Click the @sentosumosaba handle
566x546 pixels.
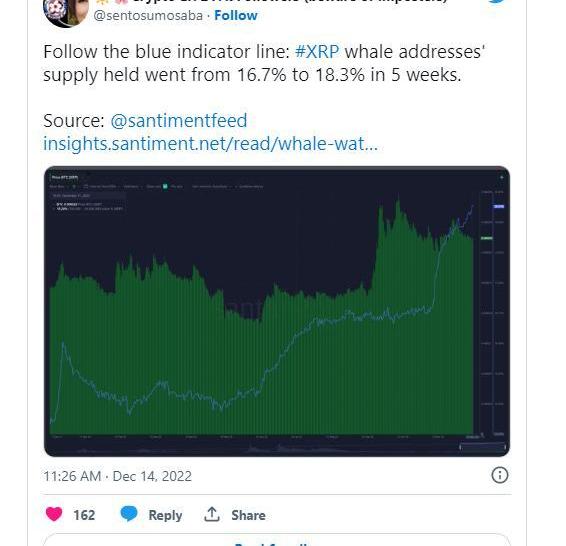click(148, 16)
